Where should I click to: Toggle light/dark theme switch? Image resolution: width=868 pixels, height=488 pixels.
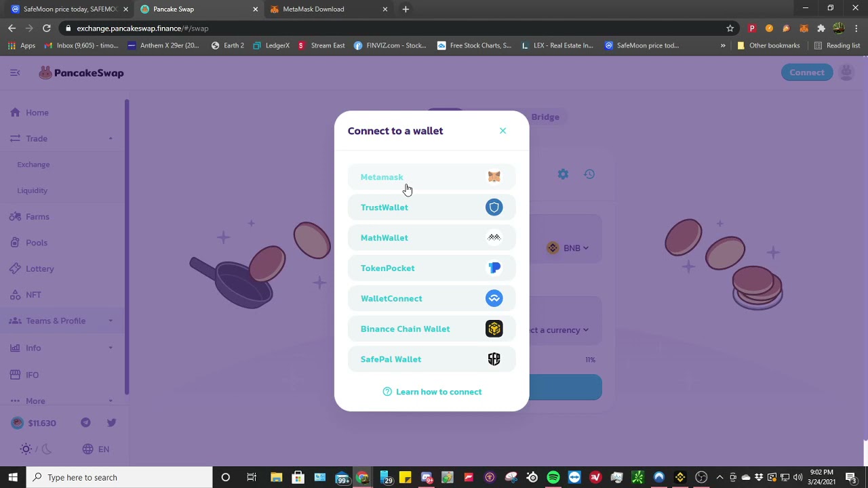(x=36, y=449)
